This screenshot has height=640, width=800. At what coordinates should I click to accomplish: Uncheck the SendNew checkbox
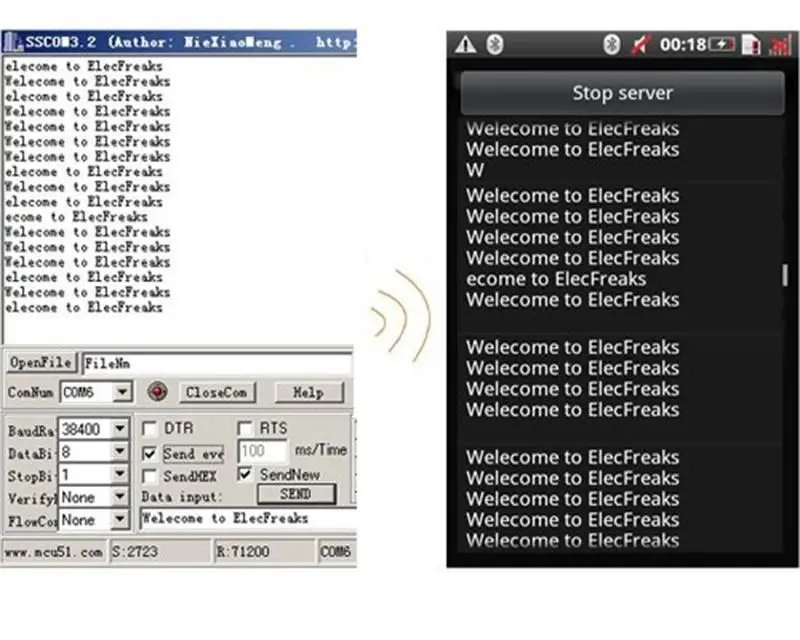pos(245,474)
